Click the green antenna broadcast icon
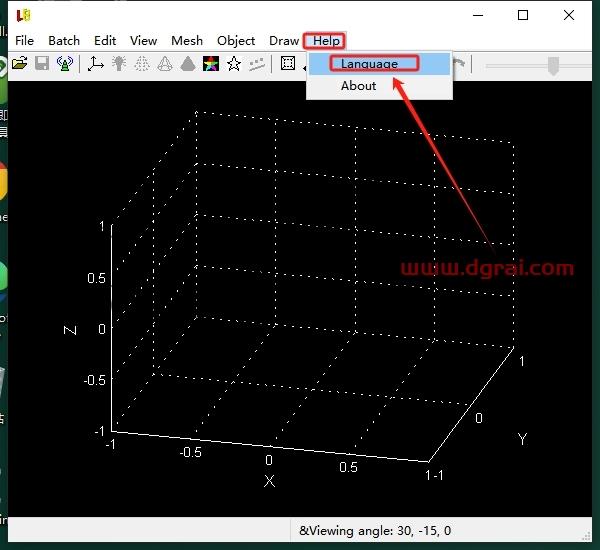 pyautogui.click(x=65, y=63)
